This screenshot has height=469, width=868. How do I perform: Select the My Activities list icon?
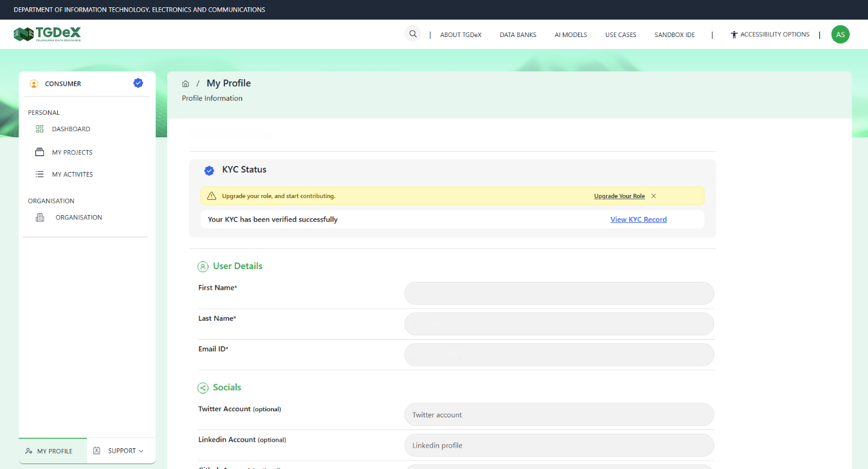coord(40,174)
